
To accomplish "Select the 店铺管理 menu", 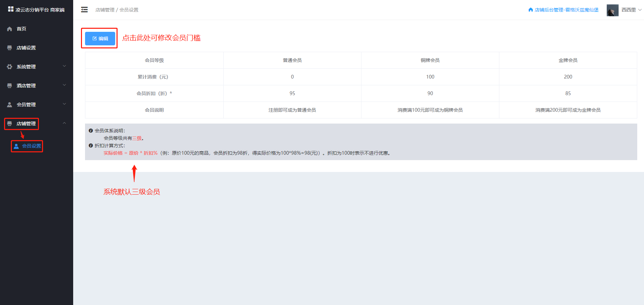I will pos(37,124).
